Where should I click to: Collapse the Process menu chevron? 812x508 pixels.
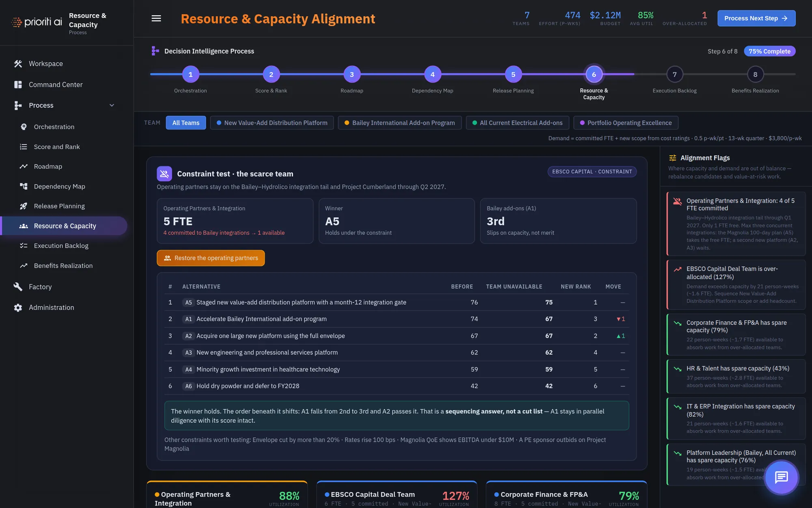[x=112, y=106]
